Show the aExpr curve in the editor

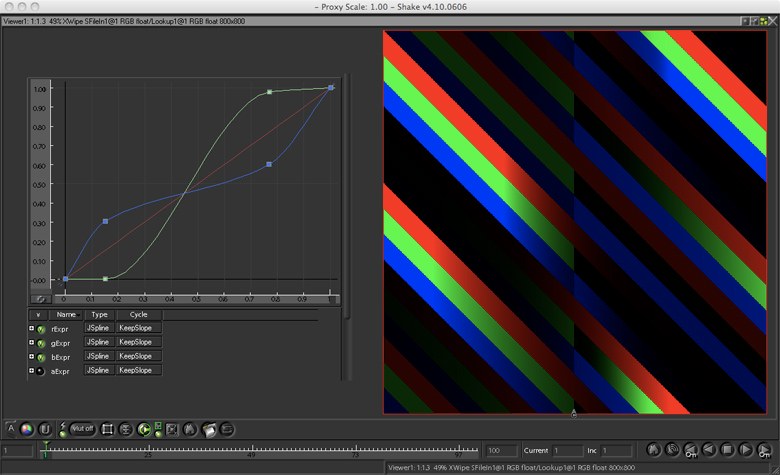[42, 370]
